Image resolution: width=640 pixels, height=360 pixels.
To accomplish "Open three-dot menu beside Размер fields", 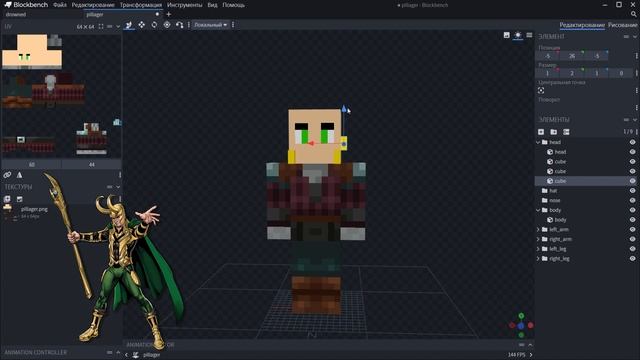I will (636, 73).
